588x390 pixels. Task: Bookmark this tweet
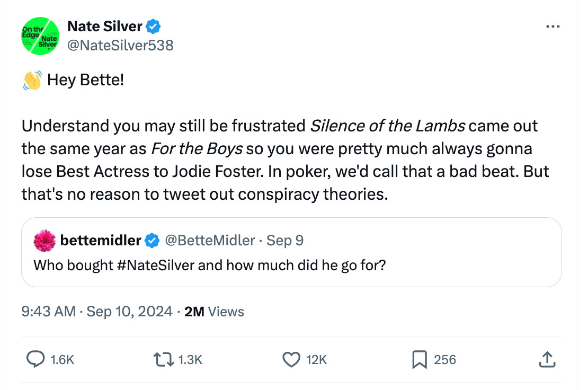pos(419,360)
